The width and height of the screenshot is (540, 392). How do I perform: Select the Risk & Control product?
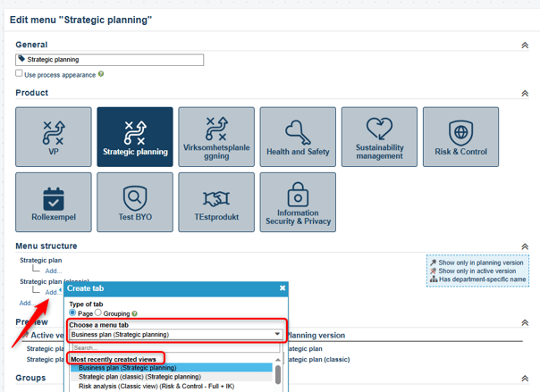(x=460, y=137)
